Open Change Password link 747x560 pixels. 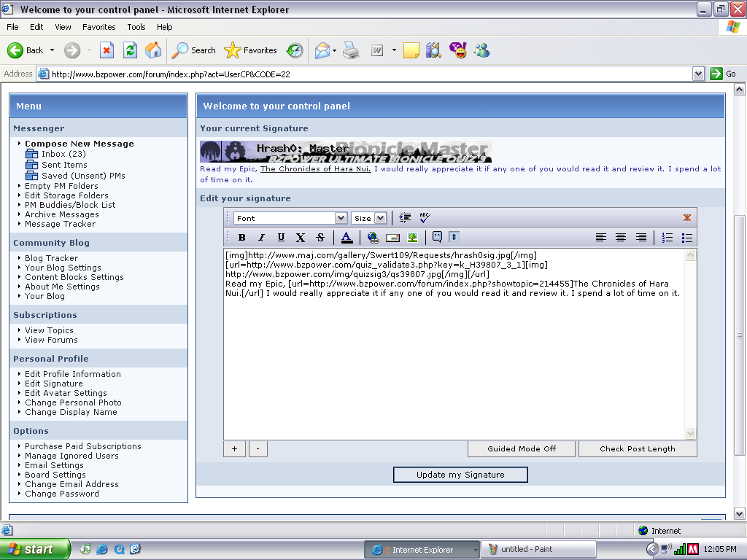[62, 494]
